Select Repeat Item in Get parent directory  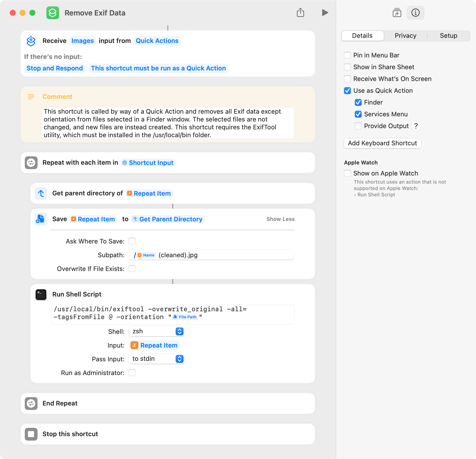(149, 193)
